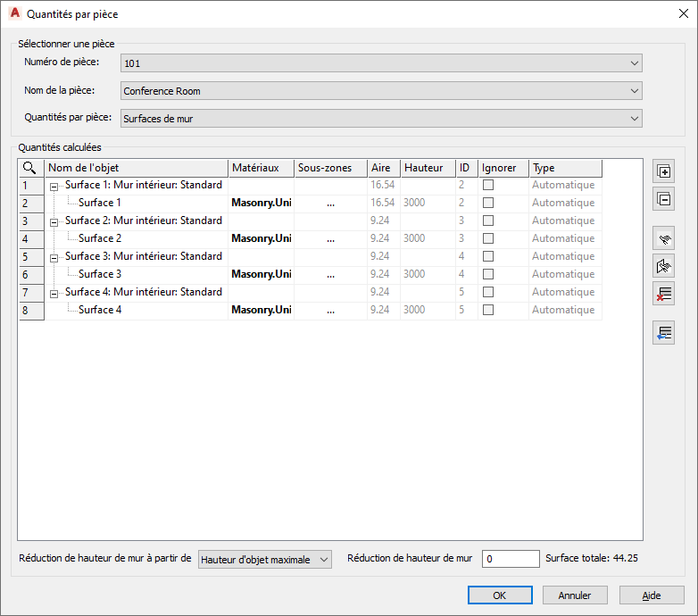Select the Surface 1 child row name

pos(99,203)
